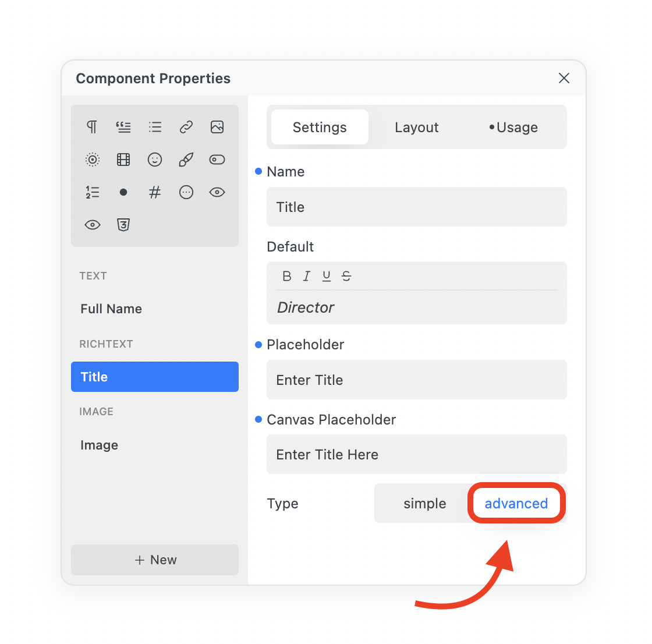
Task: Select the film strip video icon
Action: (x=123, y=160)
